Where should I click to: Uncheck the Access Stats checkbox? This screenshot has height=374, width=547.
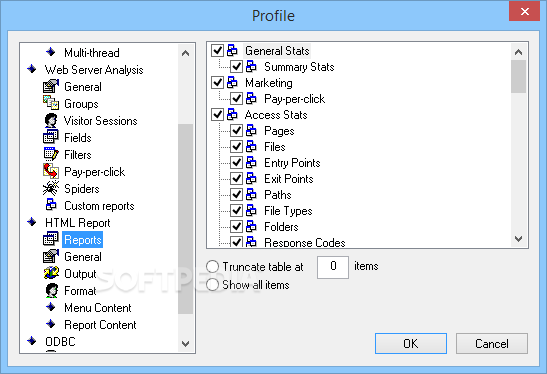tap(217, 115)
